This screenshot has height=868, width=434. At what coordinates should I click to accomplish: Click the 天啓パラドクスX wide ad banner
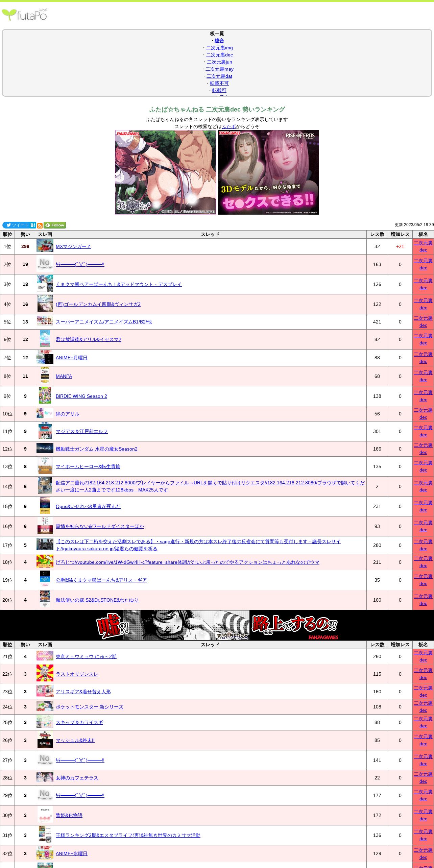pyautogui.click(x=217, y=625)
